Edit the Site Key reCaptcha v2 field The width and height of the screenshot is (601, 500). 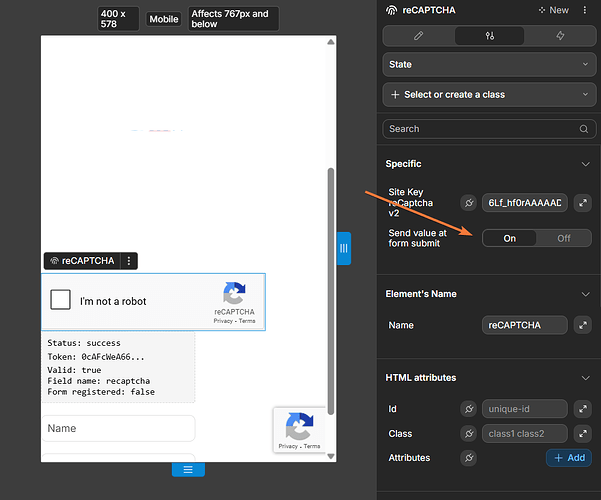[x=524, y=202]
